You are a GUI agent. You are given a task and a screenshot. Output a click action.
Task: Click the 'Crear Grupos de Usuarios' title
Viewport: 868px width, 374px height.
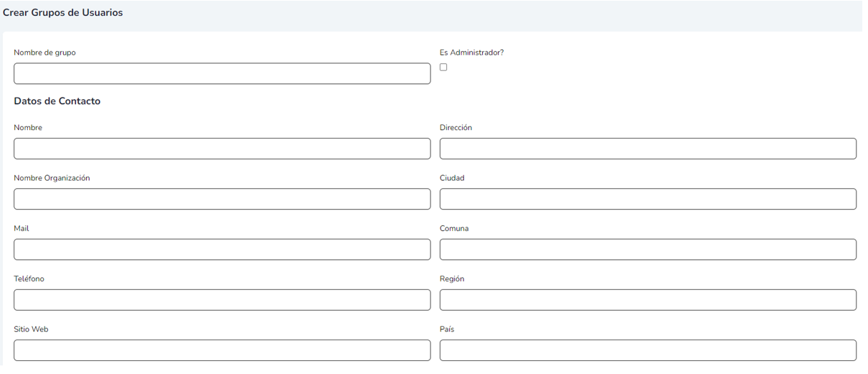pyautogui.click(x=62, y=13)
